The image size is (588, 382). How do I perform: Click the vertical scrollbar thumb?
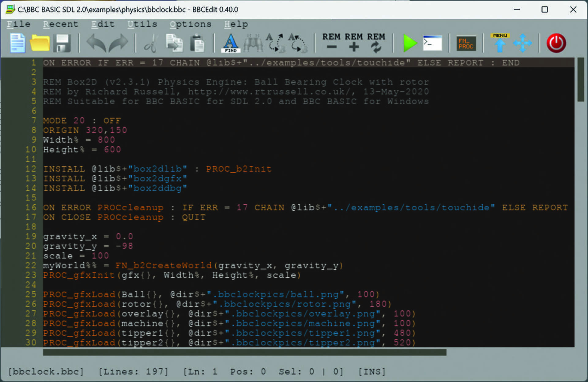pyautogui.click(x=581, y=80)
